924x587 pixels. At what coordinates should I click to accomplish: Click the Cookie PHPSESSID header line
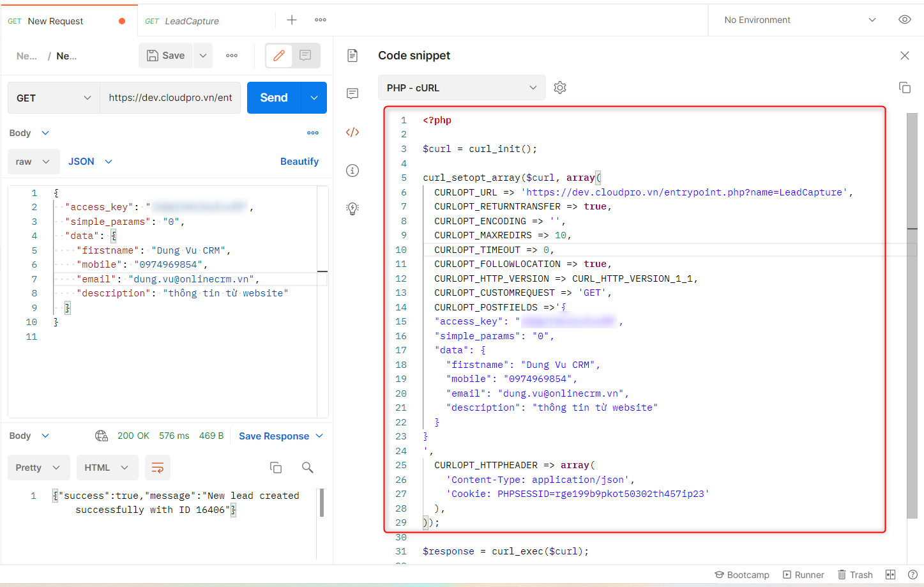tap(578, 494)
